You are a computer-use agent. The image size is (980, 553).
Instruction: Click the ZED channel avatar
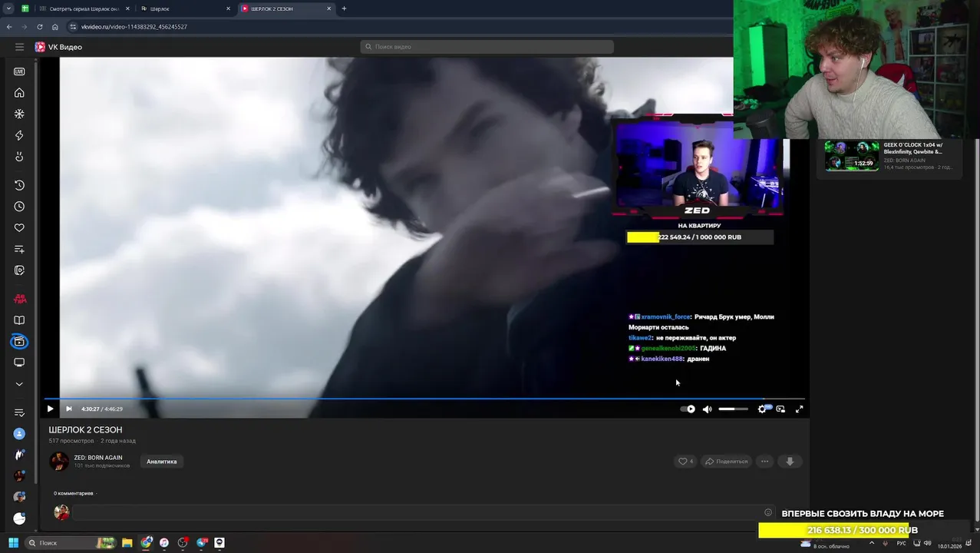click(x=59, y=462)
